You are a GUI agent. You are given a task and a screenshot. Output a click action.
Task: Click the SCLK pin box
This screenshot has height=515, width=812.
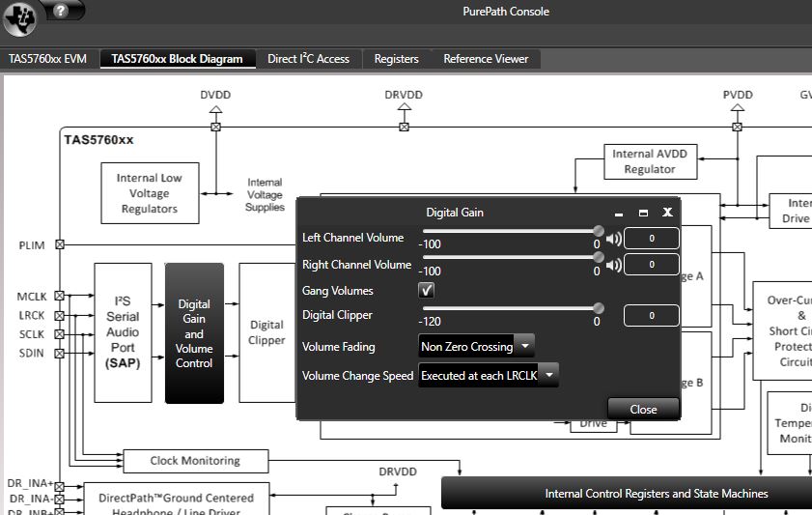pyautogui.click(x=60, y=334)
